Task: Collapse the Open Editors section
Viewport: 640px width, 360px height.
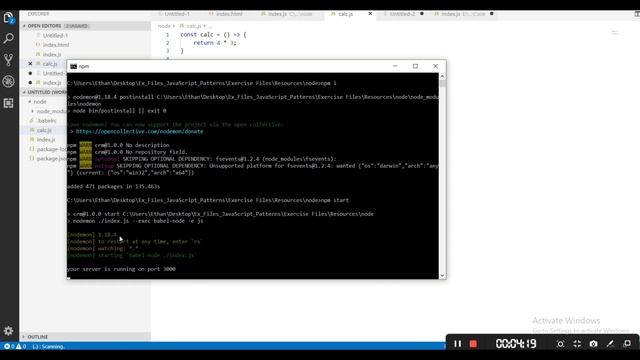Action: tap(24, 26)
